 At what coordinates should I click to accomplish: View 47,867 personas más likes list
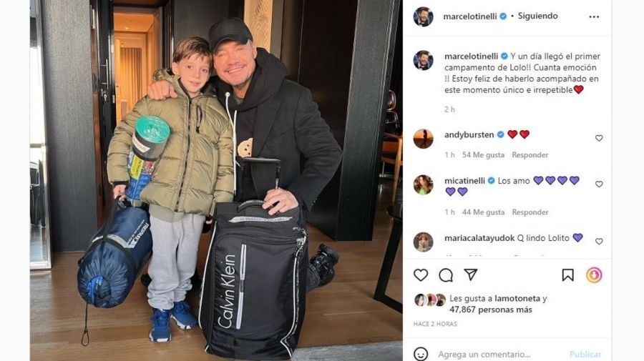point(490,310)
